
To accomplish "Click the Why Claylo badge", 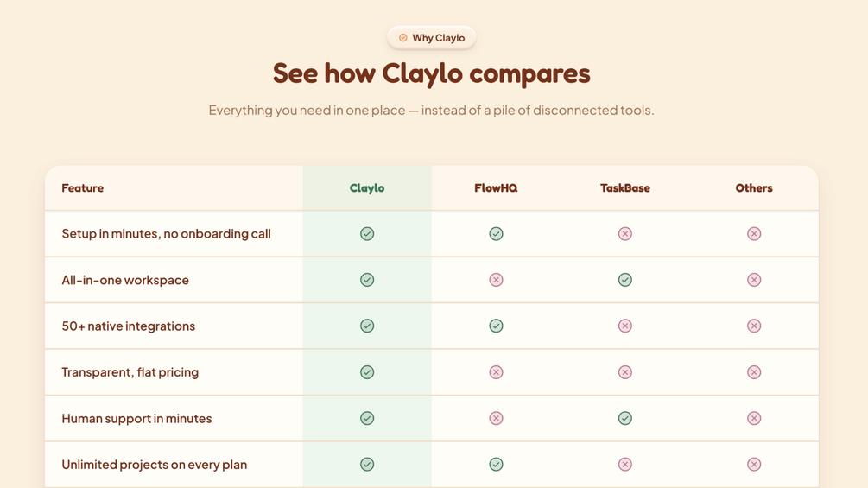I will click(x=431, y=38).
